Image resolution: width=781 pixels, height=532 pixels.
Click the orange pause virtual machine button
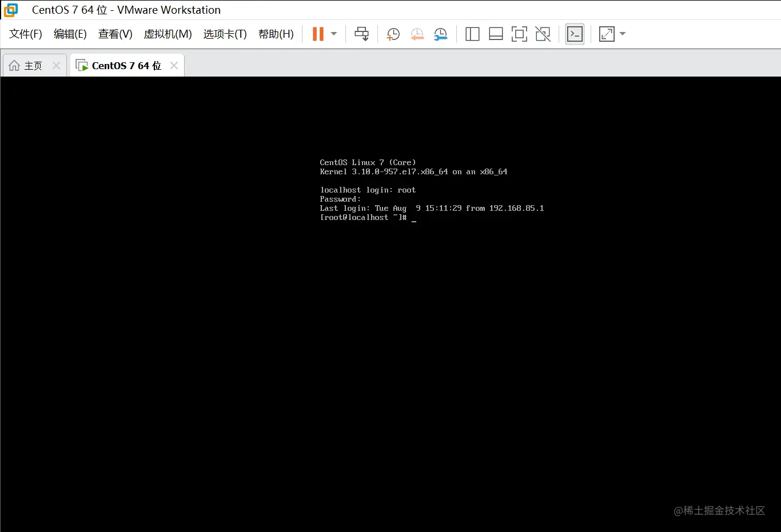coord(318,34)
